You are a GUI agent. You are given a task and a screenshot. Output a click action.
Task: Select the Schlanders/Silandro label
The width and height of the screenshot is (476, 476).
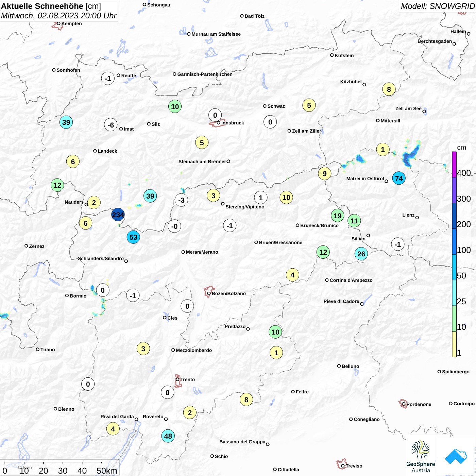click(101, 258)
